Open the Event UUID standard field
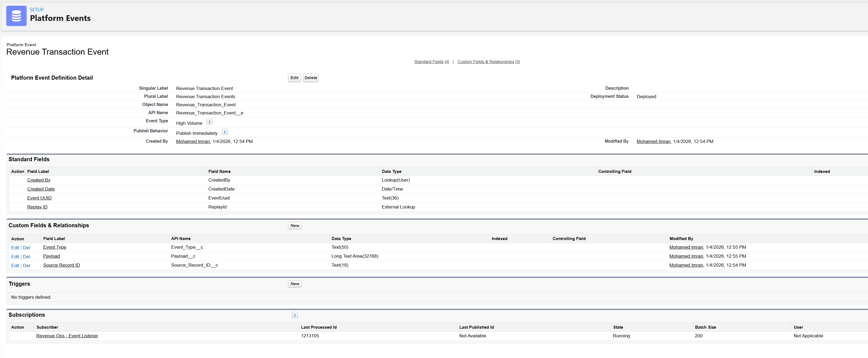Viewport: 868px width, 358px height. 39,198
